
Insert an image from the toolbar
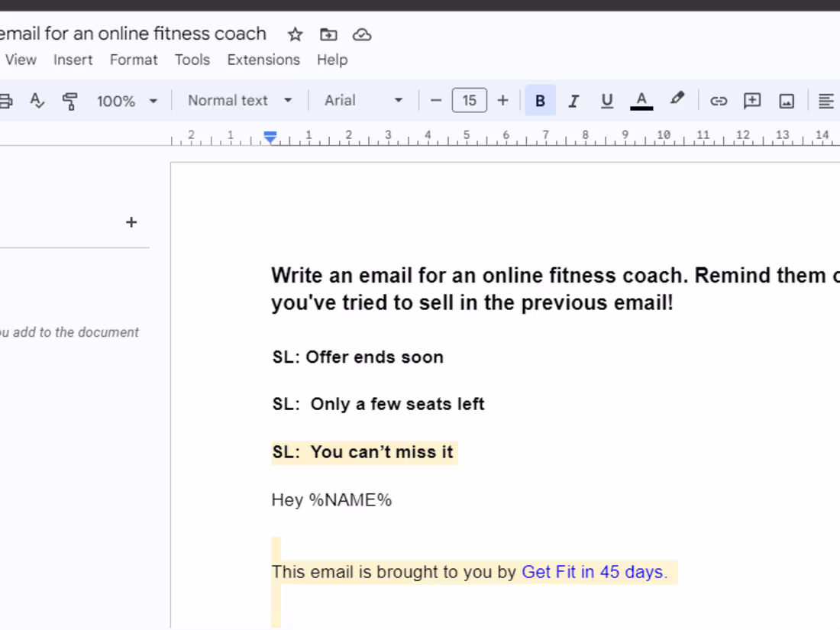point(787,100)
